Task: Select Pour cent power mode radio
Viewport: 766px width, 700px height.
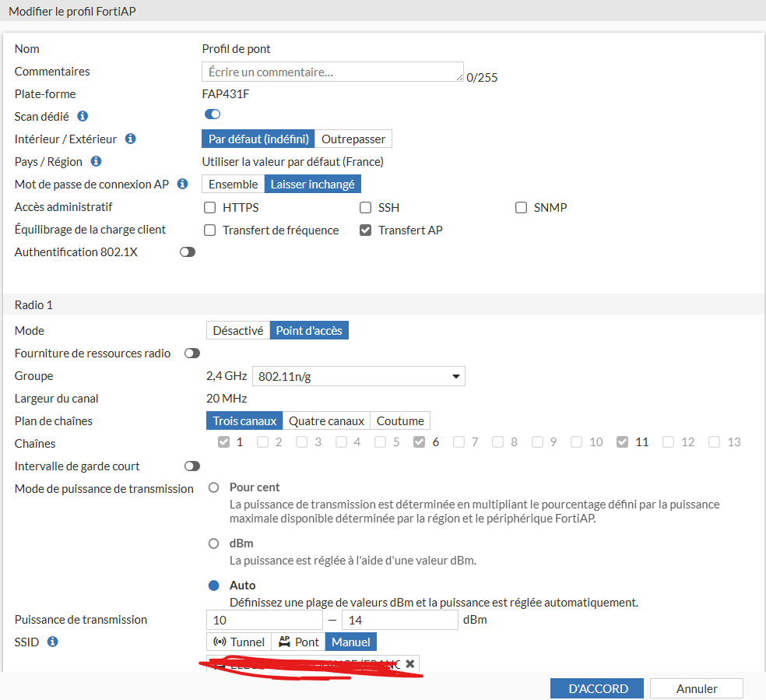Action: click(x=214, y=487)
